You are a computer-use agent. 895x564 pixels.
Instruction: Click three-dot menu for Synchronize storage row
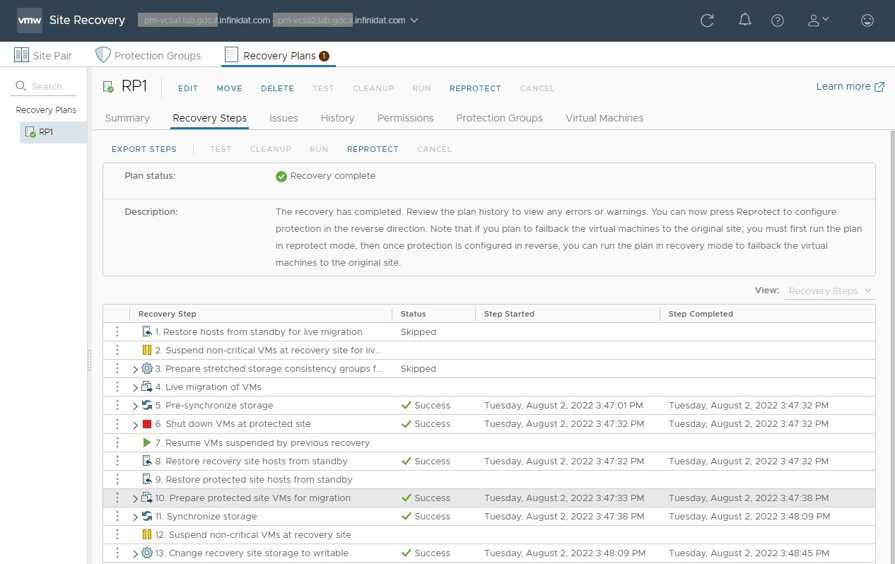click(117, 517)
